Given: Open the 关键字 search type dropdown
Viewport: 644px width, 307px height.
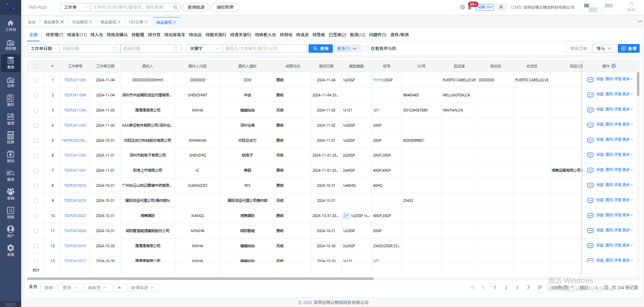Looking at the screenshot, I should [x=204, y=48].
